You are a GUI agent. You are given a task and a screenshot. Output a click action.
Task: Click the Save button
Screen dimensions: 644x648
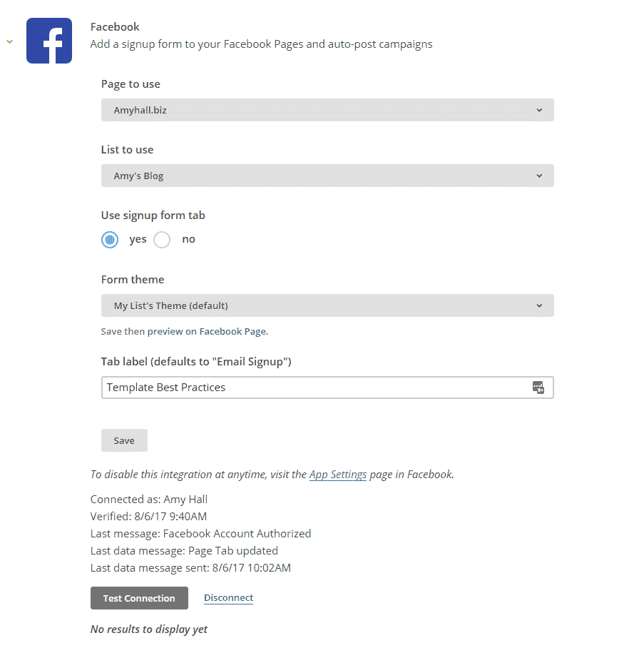[124, 440]
